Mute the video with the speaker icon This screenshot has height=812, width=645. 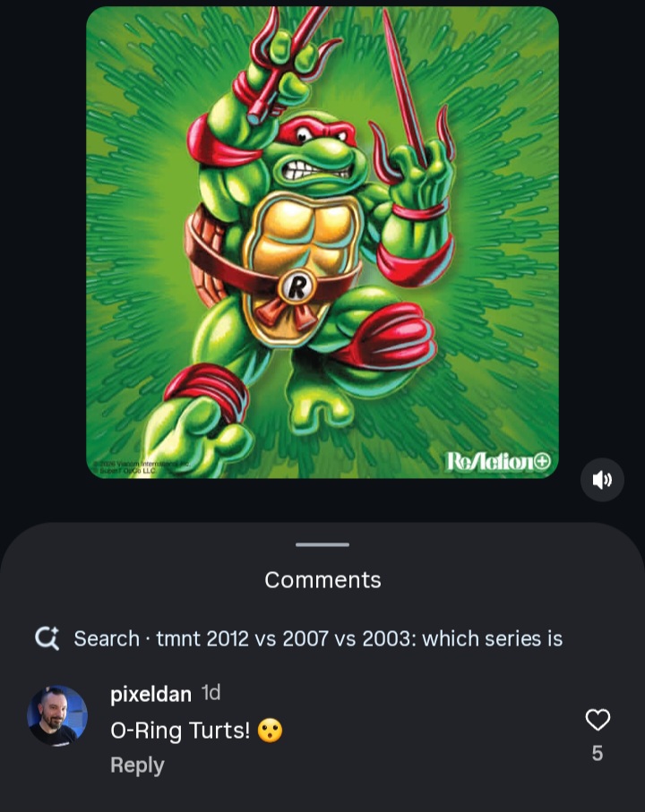tap(602, 480)
